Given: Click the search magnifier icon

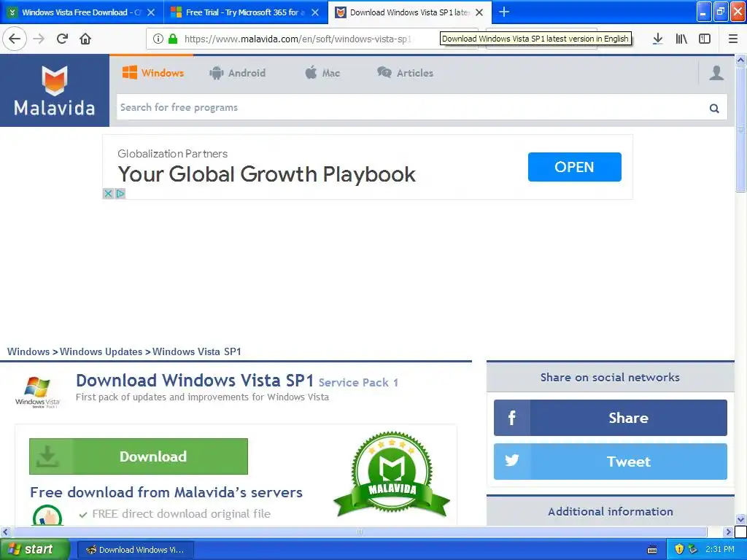Looking at the screenshot, I should (x=714, y=108).
